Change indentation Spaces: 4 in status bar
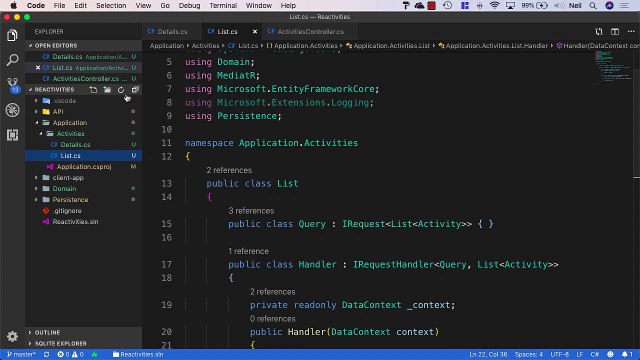Screen dimensions: 640x360 click(529, 354)
